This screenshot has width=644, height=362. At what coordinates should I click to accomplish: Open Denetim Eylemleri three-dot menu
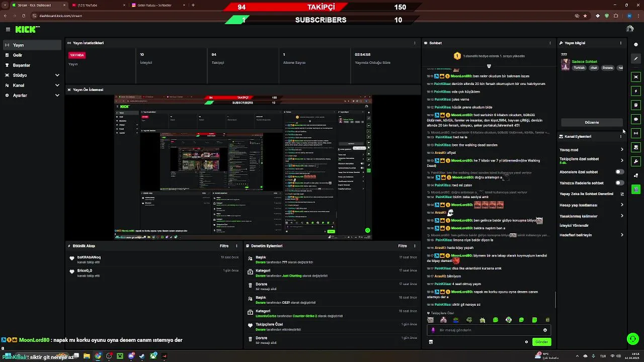pyautogui.click(x=415, y=246)
